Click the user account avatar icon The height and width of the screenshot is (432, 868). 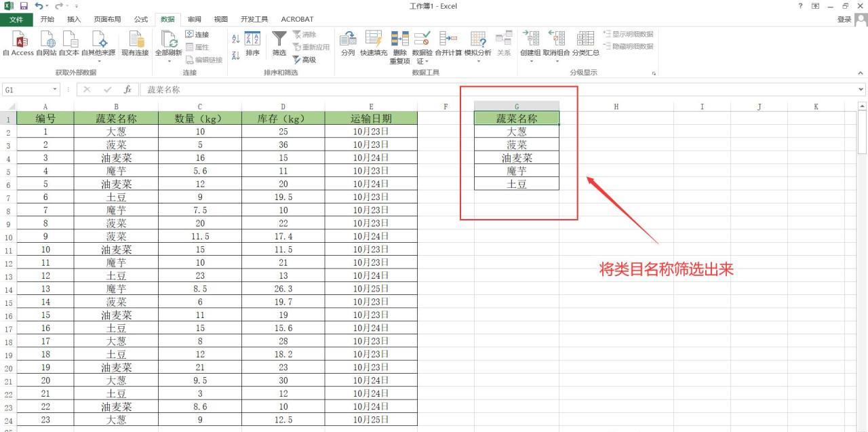860,19
